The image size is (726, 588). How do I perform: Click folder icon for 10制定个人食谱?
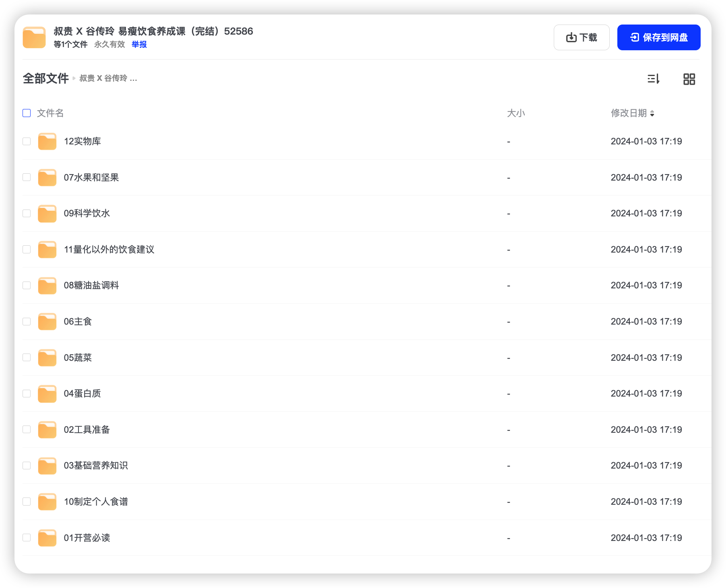coord(47,502)
